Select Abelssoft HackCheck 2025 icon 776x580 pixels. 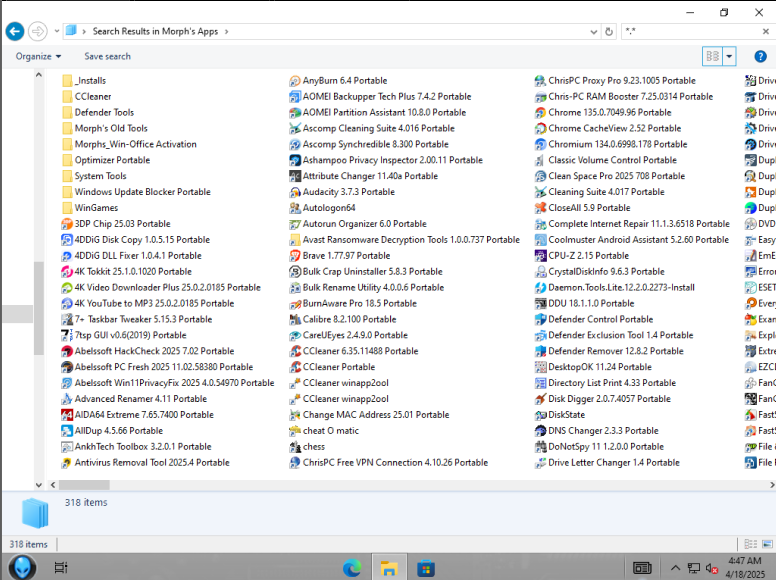coord(67,351)
